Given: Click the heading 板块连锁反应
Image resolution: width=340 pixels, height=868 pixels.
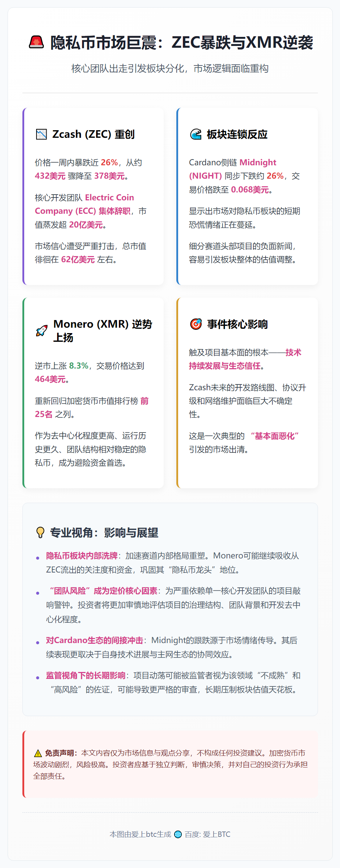Looking at the screenshot, I should pyautogui.click(x=237, y=134).
